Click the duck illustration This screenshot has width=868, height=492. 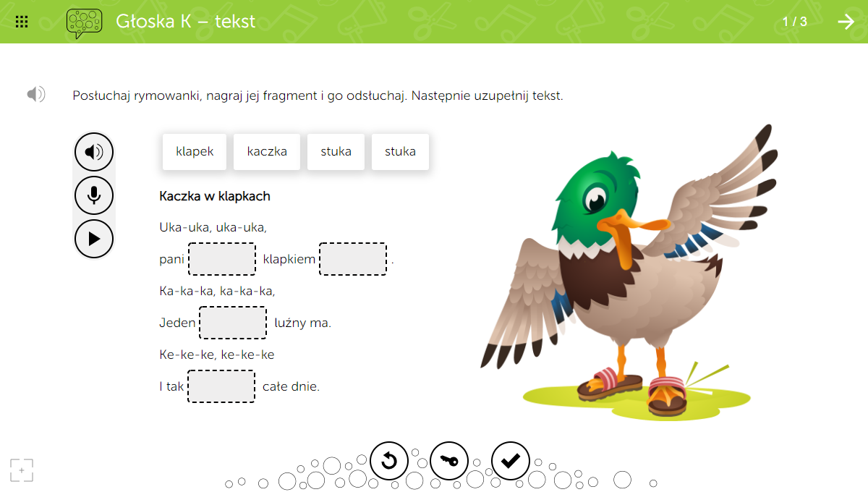tap(622, 275)
